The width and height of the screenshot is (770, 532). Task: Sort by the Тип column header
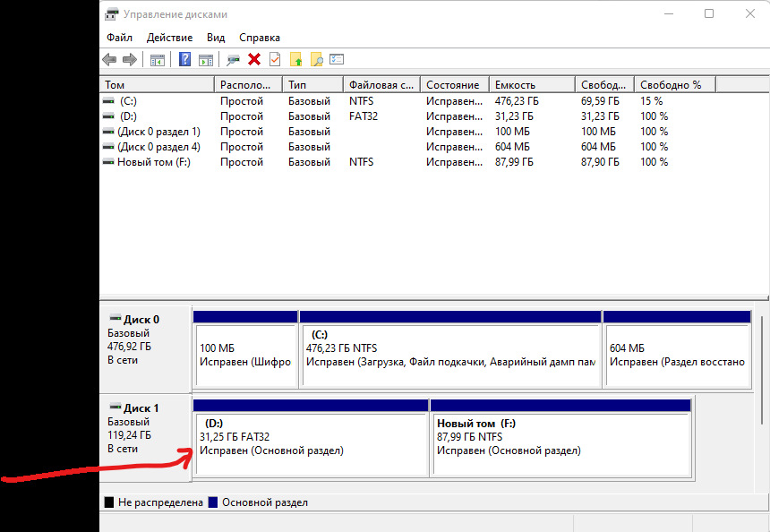[x=312, y=84]
